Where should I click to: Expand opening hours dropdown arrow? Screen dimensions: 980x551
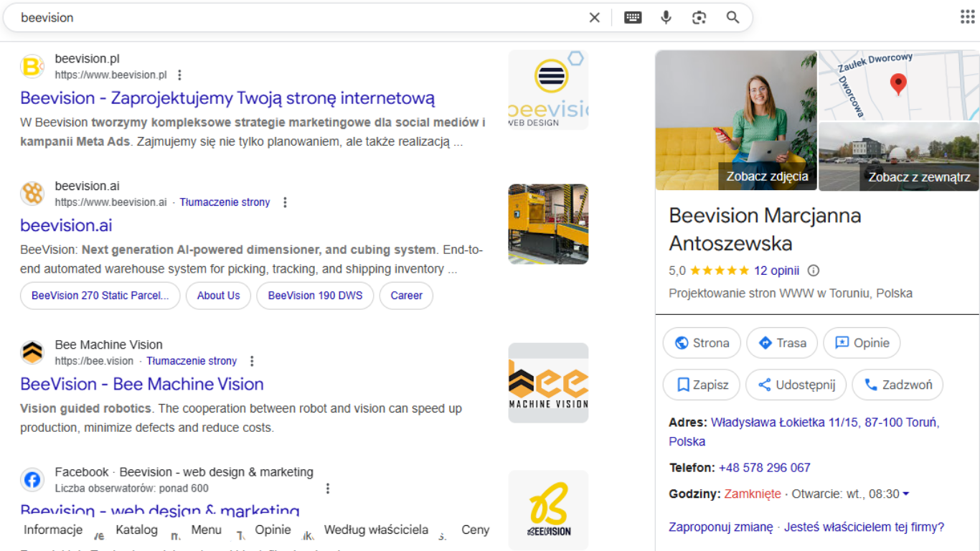(906, 494)
